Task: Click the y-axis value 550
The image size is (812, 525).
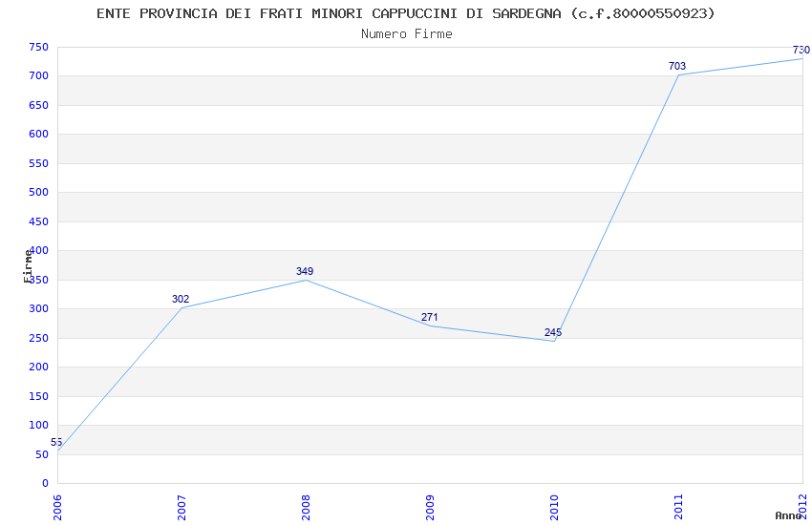Action: tap(39, 163)
